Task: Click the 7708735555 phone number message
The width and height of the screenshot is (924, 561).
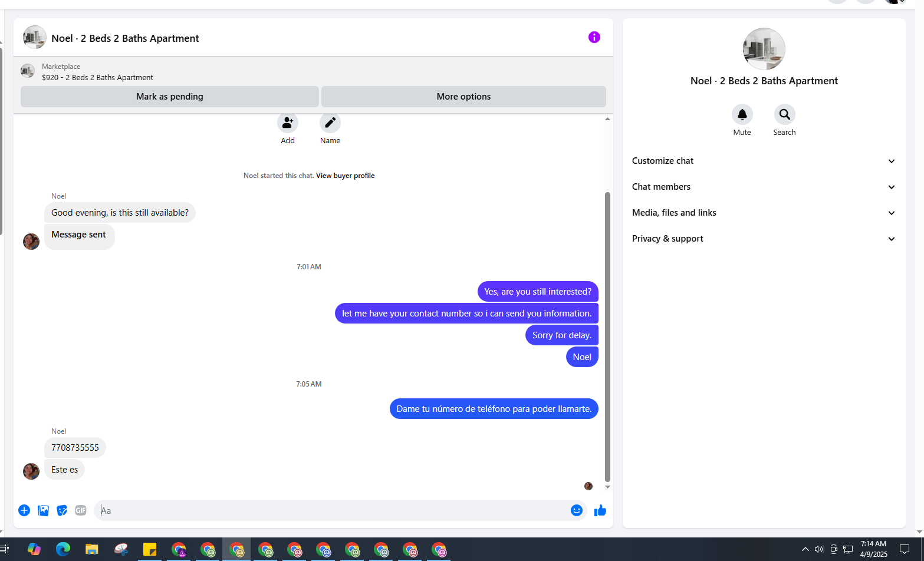Action: coord(75,448)
